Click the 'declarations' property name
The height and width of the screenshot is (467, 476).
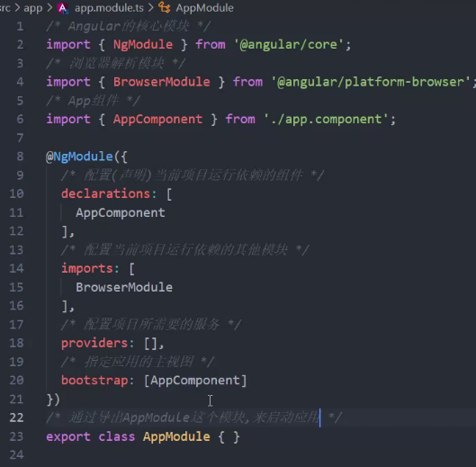tap(105, 193)
